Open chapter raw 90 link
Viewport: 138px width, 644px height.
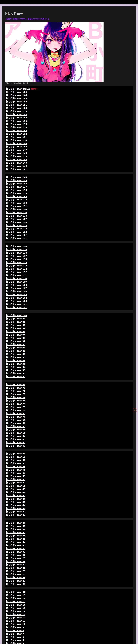(15, 348)
